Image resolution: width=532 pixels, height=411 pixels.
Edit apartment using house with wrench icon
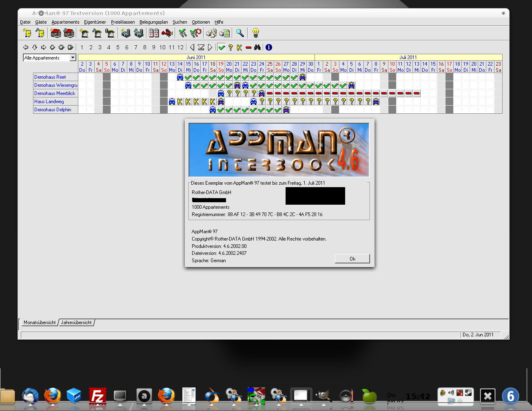[x=69, y=33]
